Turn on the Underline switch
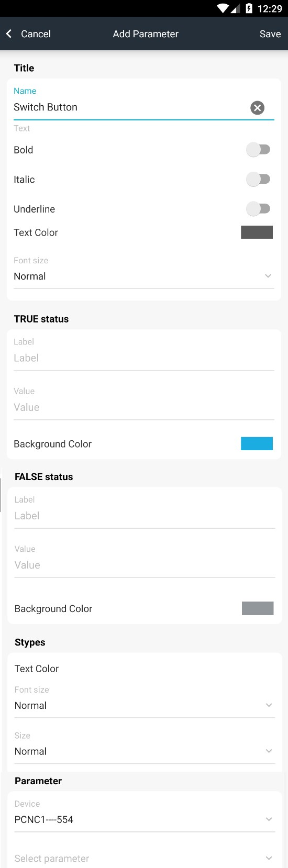 coord(258,209)
